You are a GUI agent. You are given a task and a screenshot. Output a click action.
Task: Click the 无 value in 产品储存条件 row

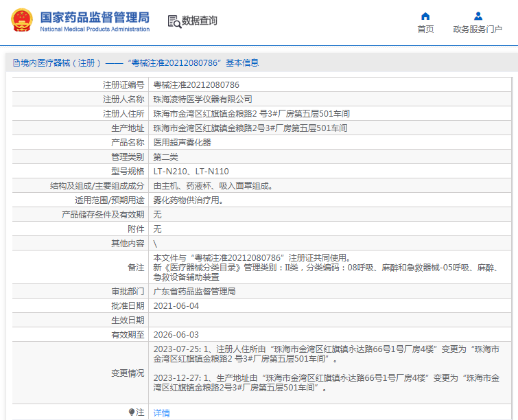(x=157, y=215)
